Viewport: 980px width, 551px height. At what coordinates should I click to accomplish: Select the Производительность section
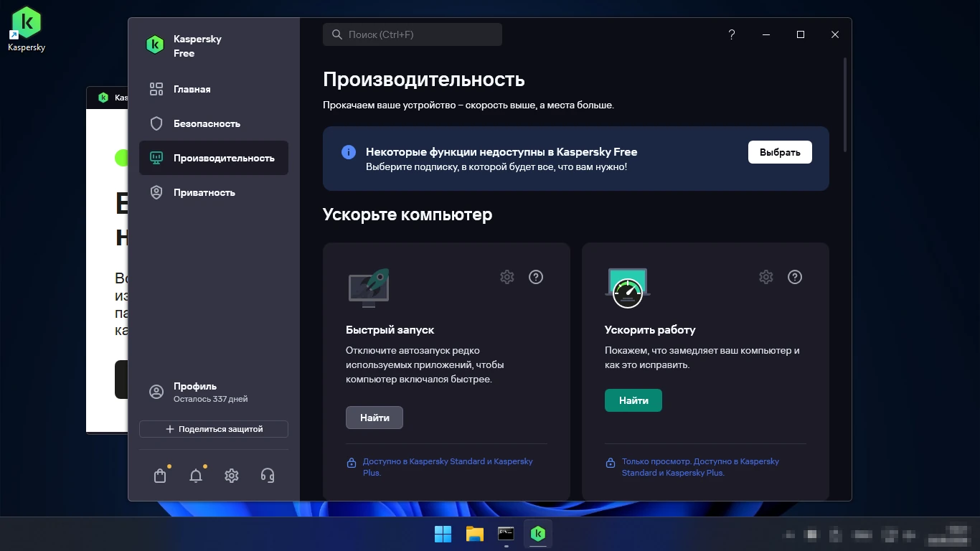point(214,158)
